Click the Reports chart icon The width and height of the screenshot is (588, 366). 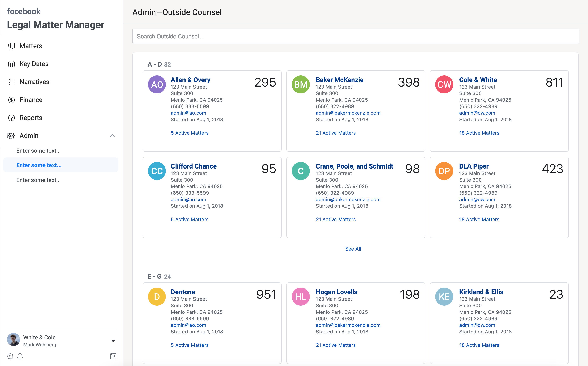(x=11, y=118)
